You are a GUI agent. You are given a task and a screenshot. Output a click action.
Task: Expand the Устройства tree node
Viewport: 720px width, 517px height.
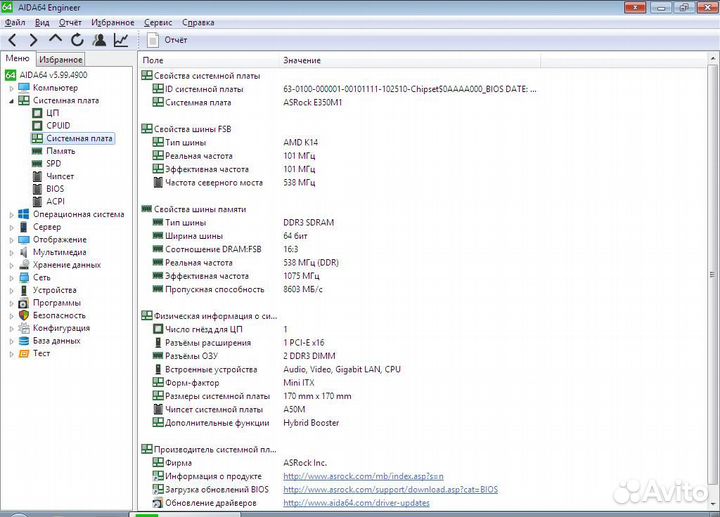tap(11, 291)
